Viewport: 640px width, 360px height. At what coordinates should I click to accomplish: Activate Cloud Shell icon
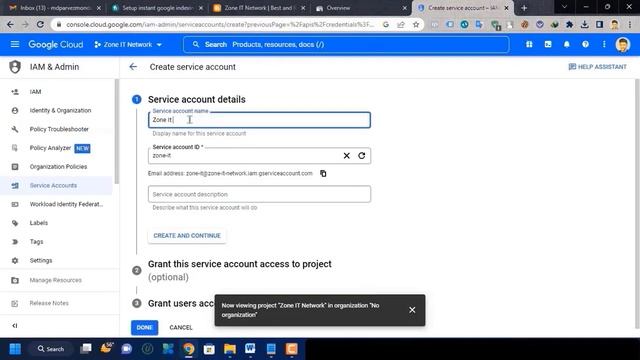click(548, 44)
